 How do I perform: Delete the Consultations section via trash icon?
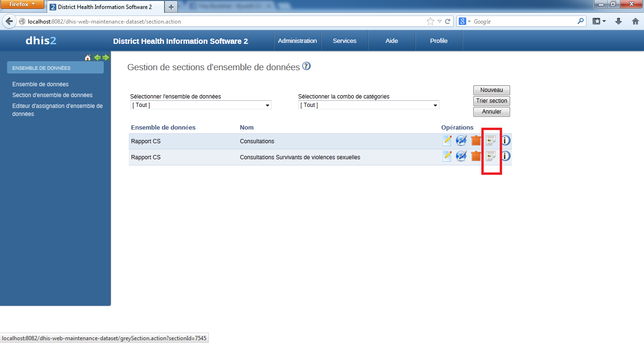coord(476,140)
